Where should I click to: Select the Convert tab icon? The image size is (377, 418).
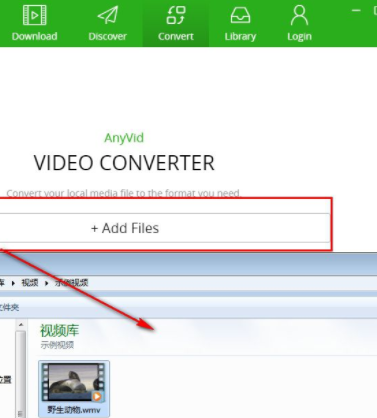click(x=175, y=15)
